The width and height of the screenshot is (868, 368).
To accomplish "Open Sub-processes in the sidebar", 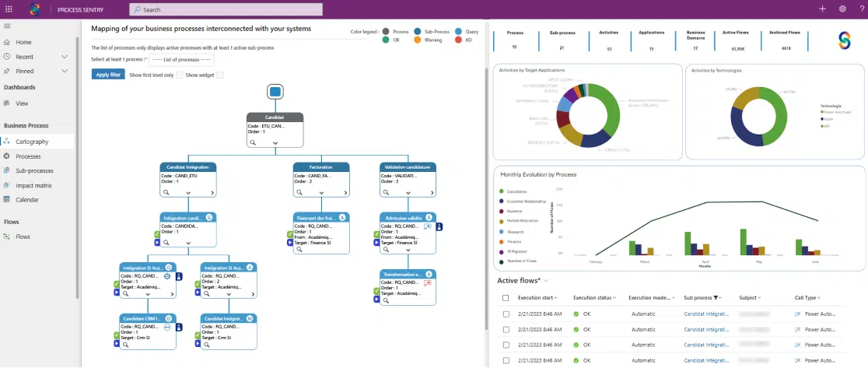I will pos(34,170).
